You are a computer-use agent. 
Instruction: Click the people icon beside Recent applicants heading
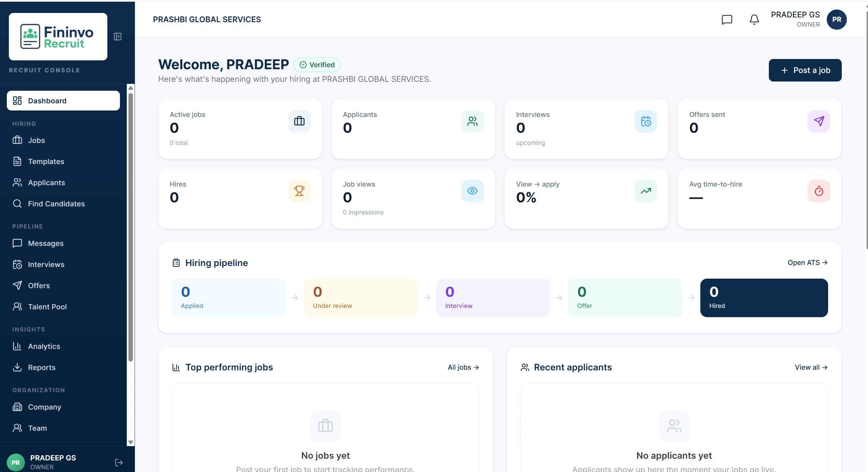click(x=525, y=367)
